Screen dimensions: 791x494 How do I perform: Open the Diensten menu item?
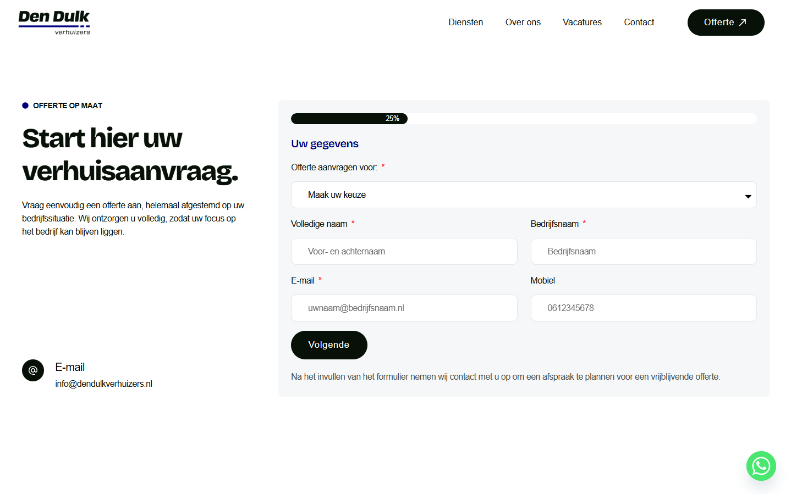465,22
